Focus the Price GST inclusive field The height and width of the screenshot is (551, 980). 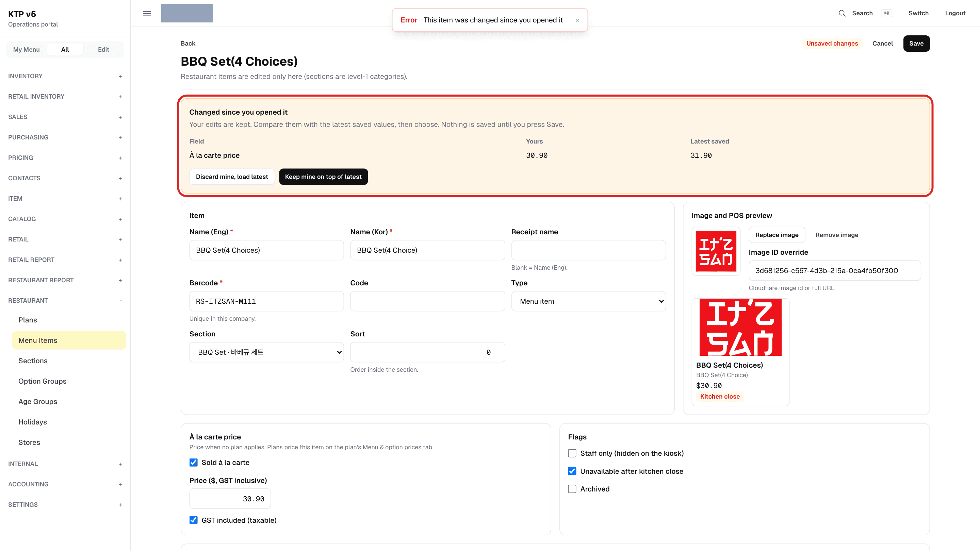tap(230, 499)
